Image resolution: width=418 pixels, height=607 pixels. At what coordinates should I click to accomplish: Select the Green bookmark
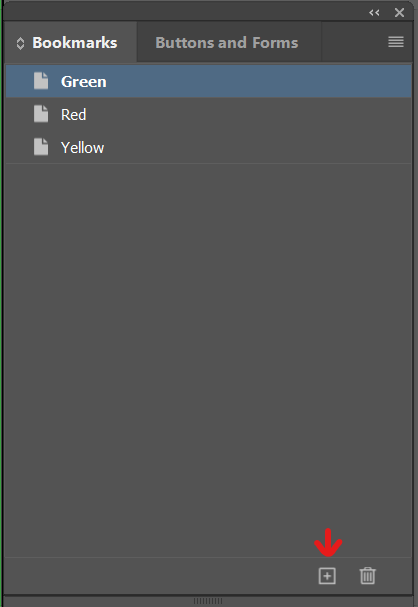pyautogui.click(x=84, y=81)
